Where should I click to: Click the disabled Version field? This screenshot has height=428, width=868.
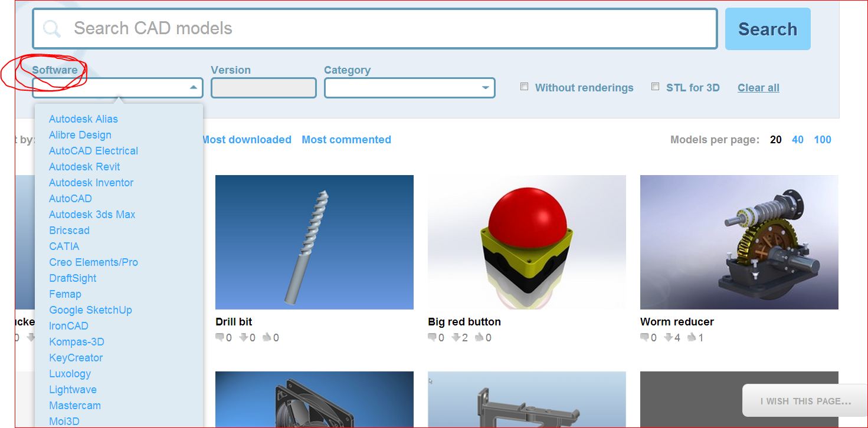pyautogui.click(x=264, y=88)
